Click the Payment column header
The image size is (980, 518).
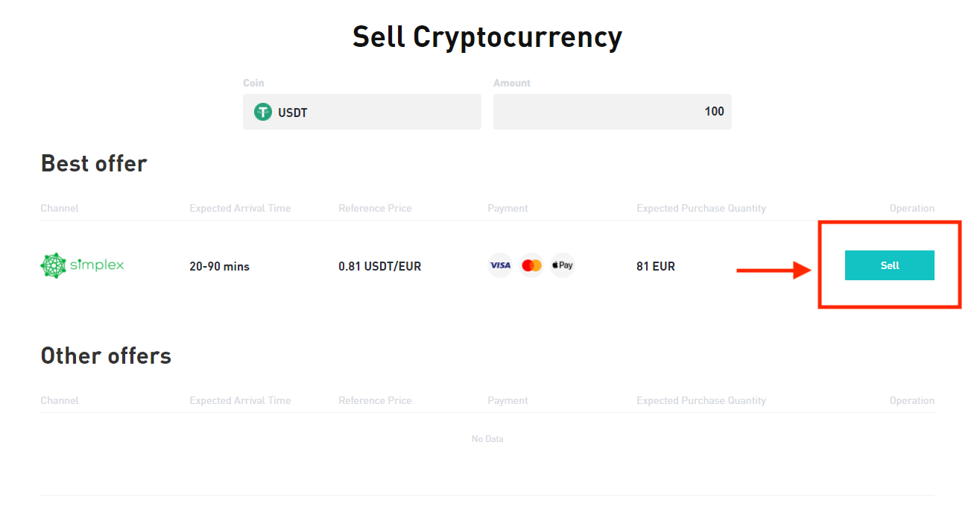coord(508,208)
